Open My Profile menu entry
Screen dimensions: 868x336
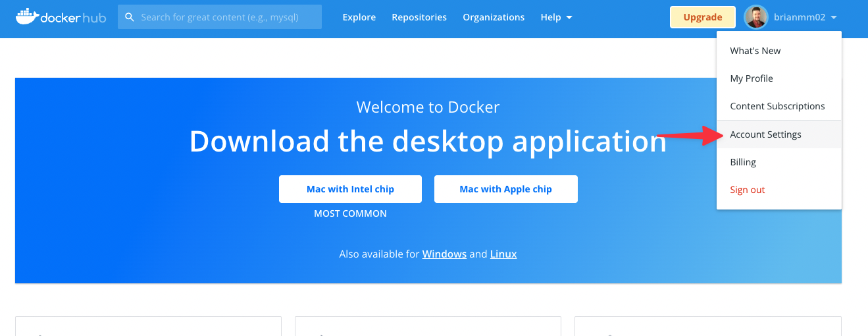pyautogui.click(x=779, y=78)
